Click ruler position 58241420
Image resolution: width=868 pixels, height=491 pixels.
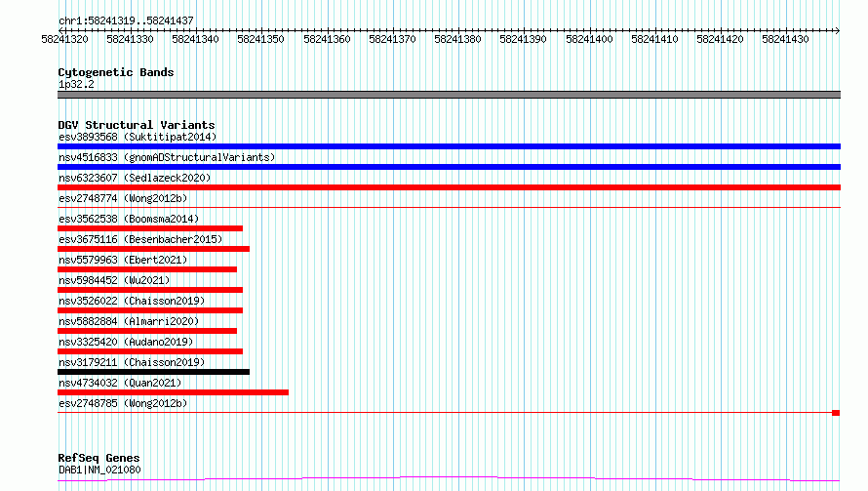pos(720,39)
